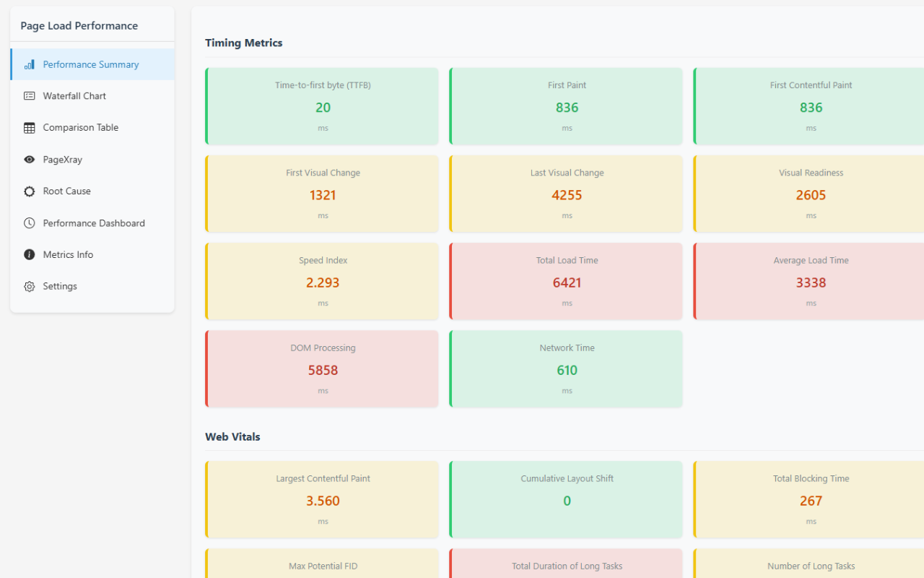Select the Largest Contentful Paint card
The width and height of the screenshot is (924, 578).
coord(322,499)
